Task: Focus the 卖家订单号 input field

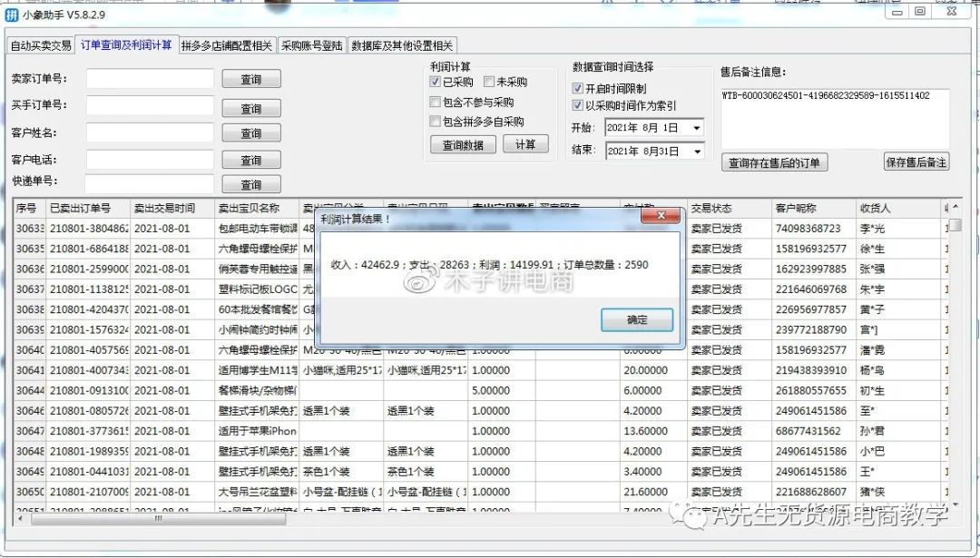Action: [150, 79]
